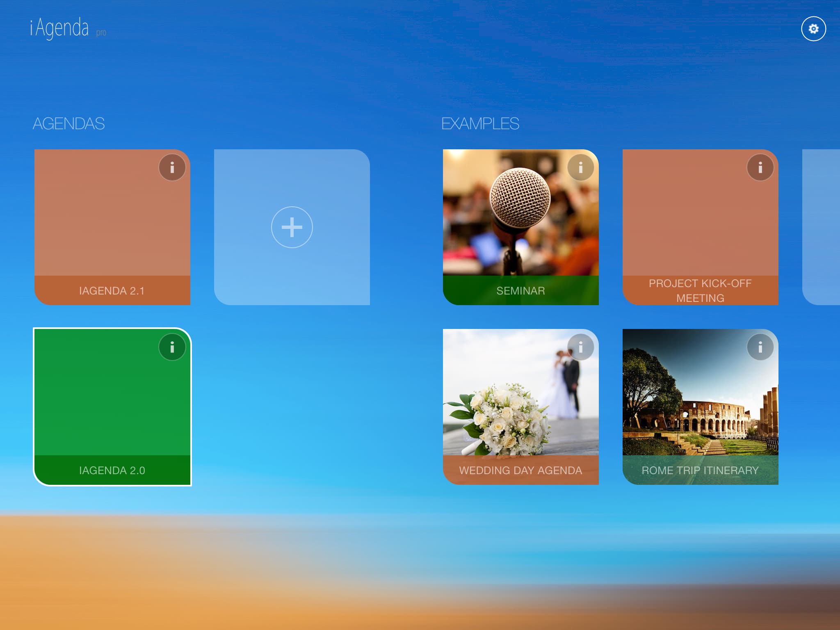Click the ROME TRIP ITINERARY label
Image resolution: width=840 pixels, height=630 pixels.
point(700,470)
